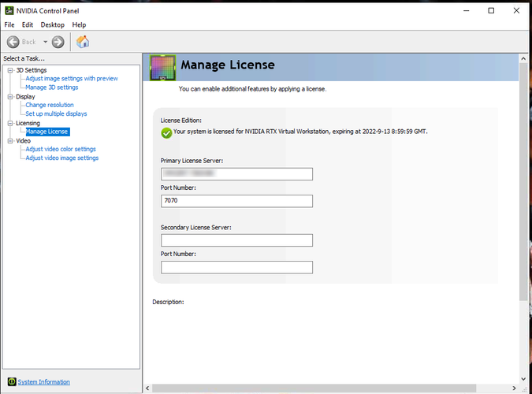
Task: Click the green license status checkmark icon
Action: 166,132
